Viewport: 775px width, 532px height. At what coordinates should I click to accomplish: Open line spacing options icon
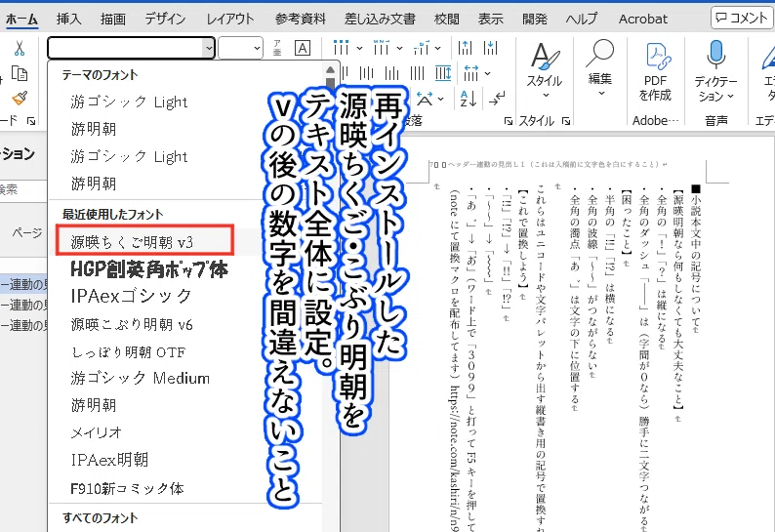click(x=471, y=73)
